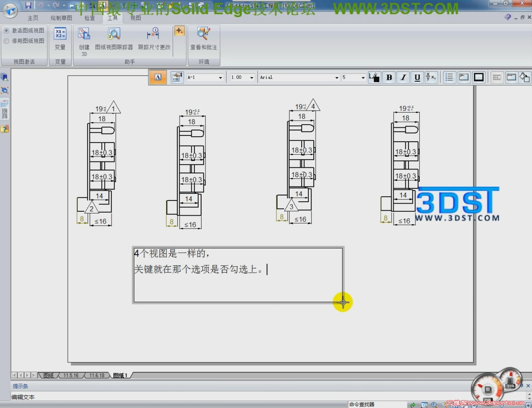Viewport: 532px width, 408px height.
Task: Click the text box 'A' button in command bar
Action: click(158, 77)
